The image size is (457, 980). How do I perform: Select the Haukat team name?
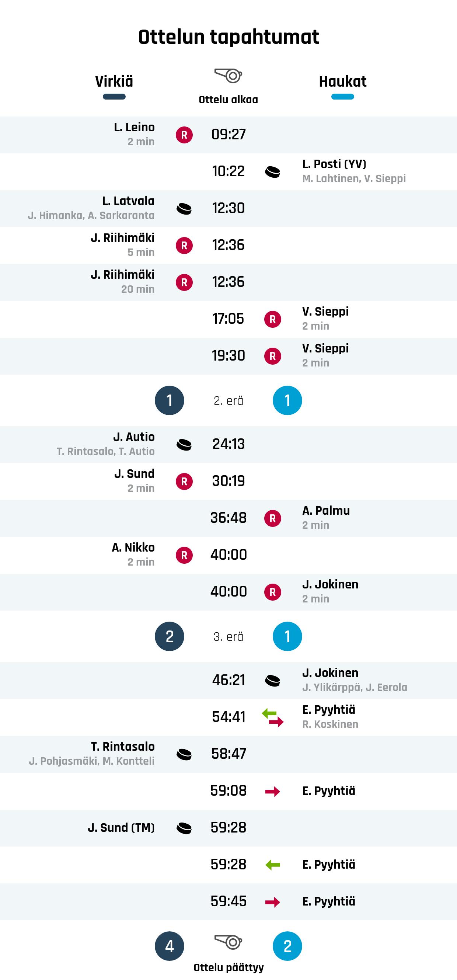click(342, 81)
